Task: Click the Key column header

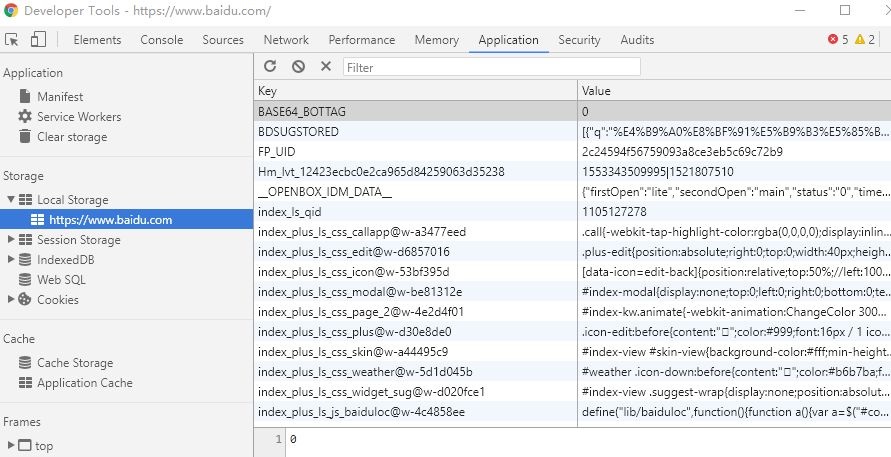Action: pyautogui.click(x=415, y=91)
